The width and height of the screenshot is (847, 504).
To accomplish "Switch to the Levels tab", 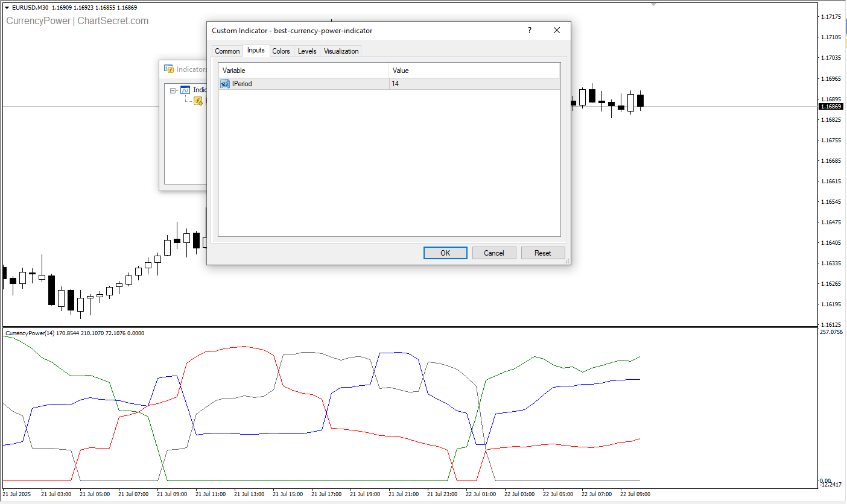I will pos(307,51).
